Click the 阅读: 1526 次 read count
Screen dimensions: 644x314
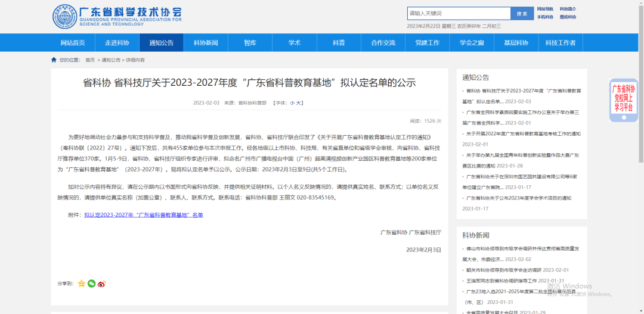[x=426, y=121]
